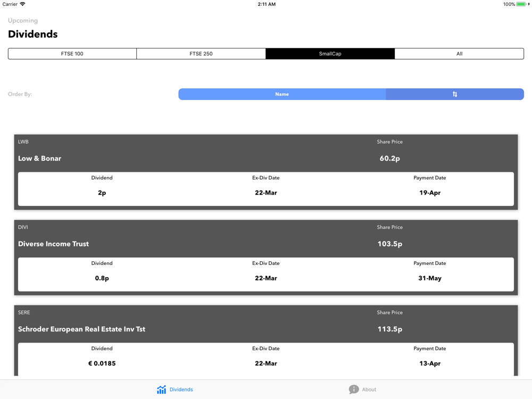Select the Low & Bonar company name

coord(40,159)
